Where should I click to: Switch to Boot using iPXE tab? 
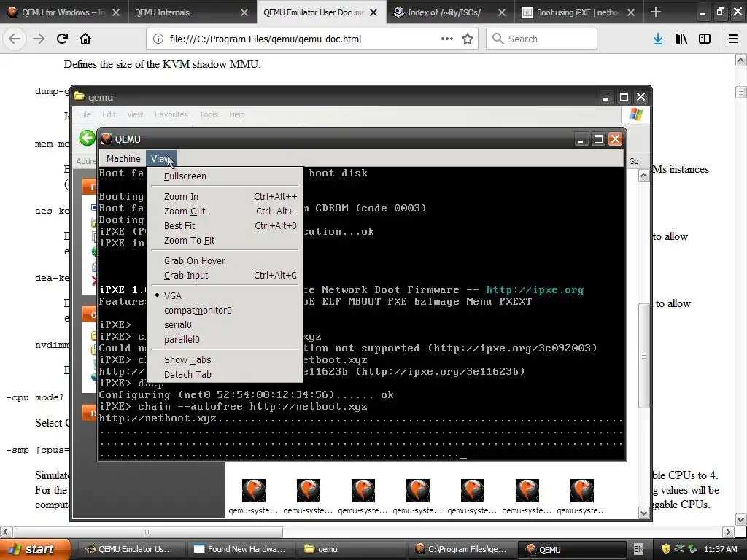tap(579, 12)
